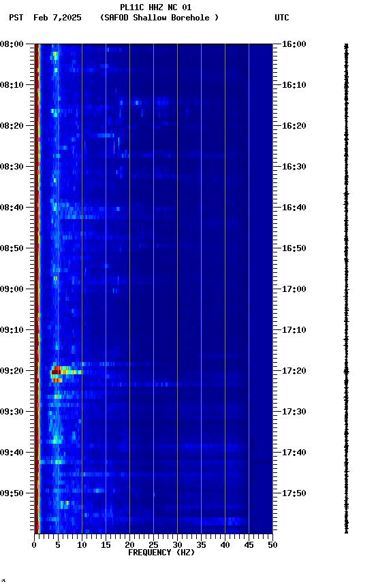The image size is (376, 588).
Task: Click the 17:00 UTC time label
Action: (x=294, y=289)
